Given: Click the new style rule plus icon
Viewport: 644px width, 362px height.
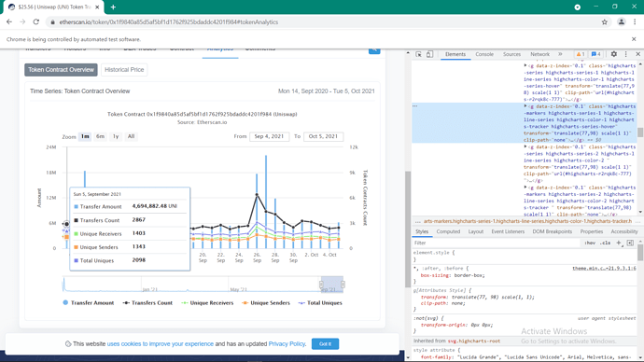Looking at the screenshot, I should 619,243.
